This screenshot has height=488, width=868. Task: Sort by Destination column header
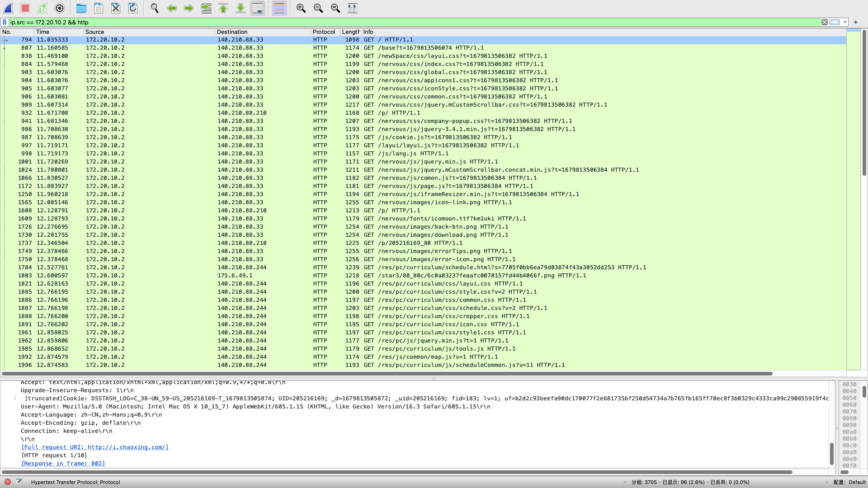(263, 32)
